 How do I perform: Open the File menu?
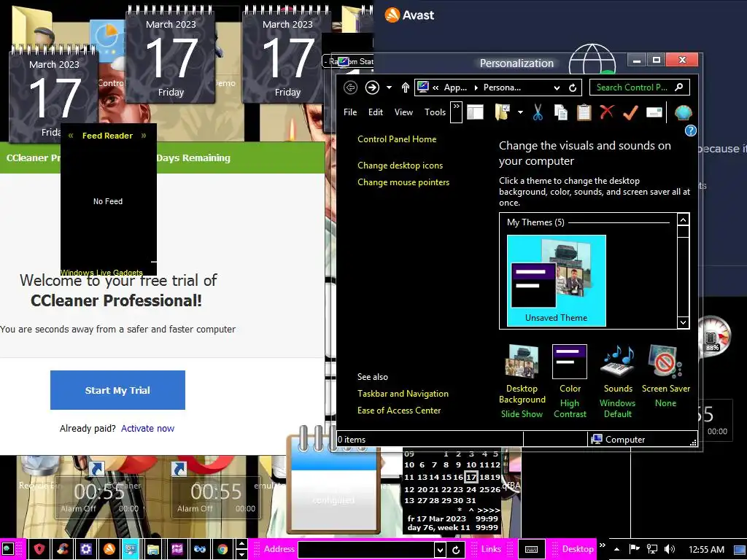[x=350, y=112]
